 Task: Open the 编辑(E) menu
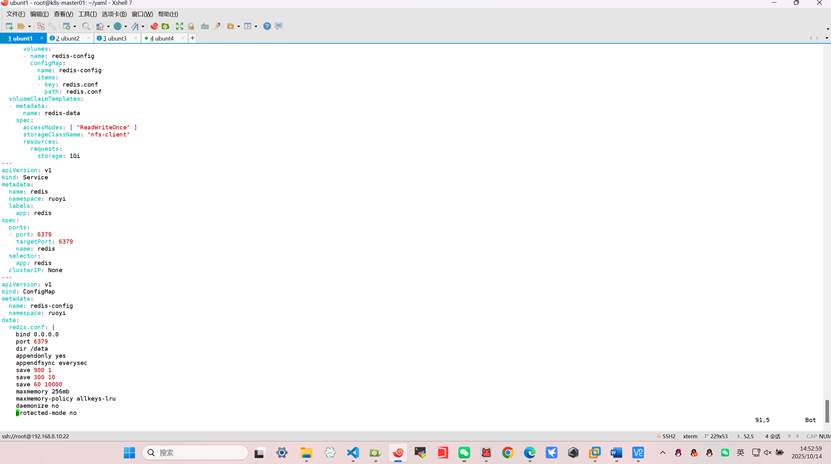[x=39, y=14]
